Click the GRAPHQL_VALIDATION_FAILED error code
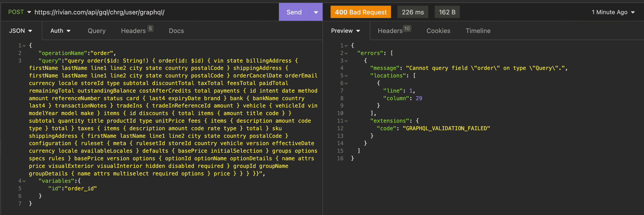 pos(446,128)
